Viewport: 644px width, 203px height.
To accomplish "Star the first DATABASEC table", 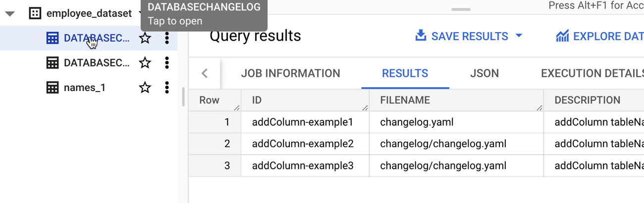I will click(145, 38).
